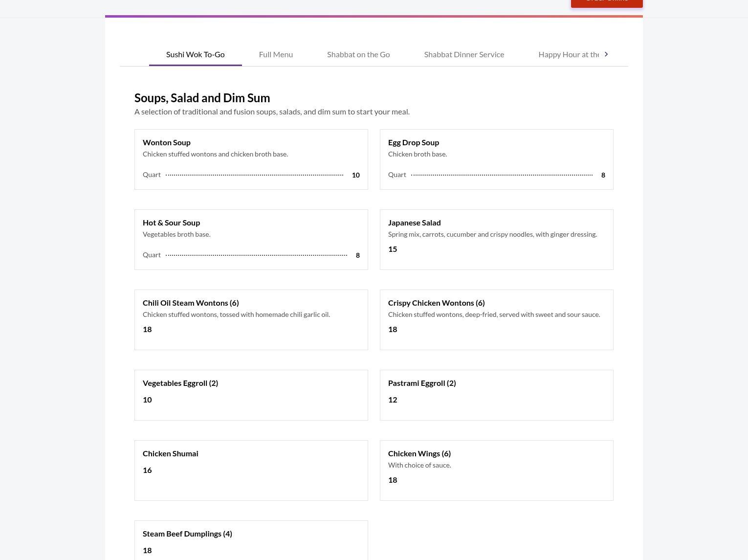Pick the Chili Oil Steam Wontons item
Screen dimensions: 748x560
[251, 319]
